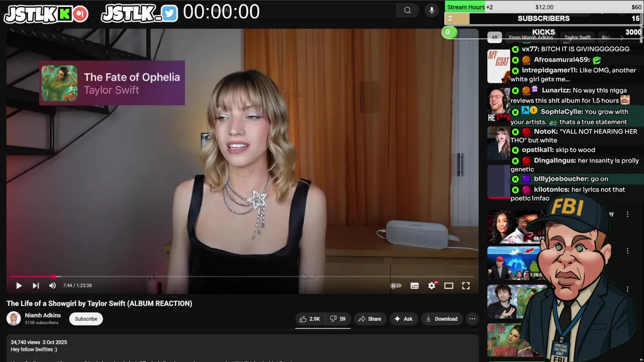Open the more actions three-dot menu below the video
The width and height of the screenshot is (644, 362).
472,319
